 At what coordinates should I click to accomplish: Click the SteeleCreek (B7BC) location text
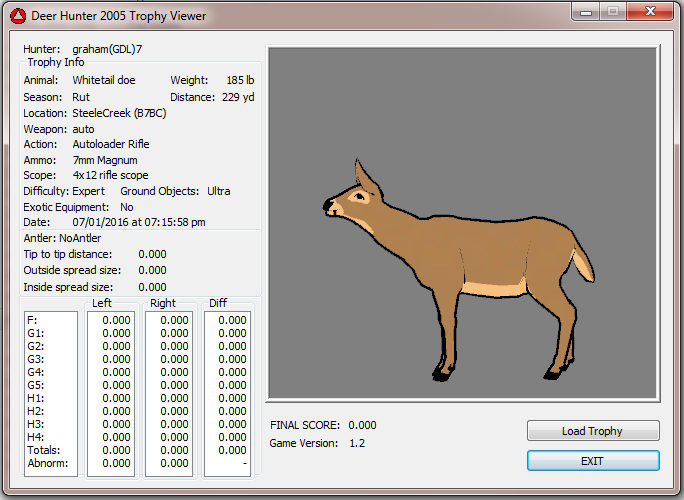(x=119, y=113)
